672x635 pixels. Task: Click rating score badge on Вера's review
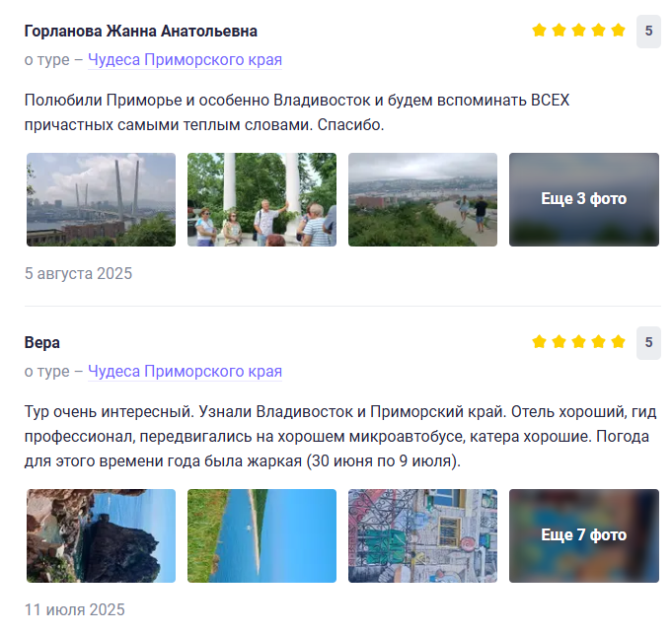[x=648, y=342]
